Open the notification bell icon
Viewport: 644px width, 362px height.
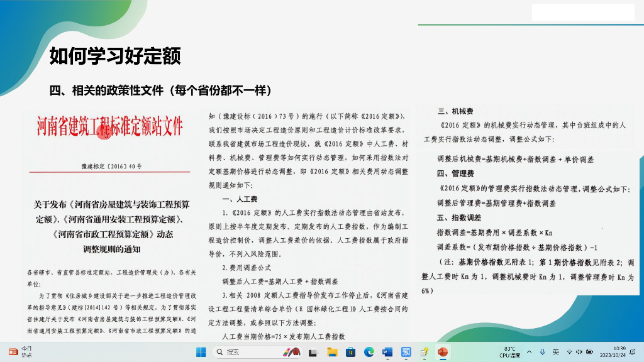tap(633, 352)
